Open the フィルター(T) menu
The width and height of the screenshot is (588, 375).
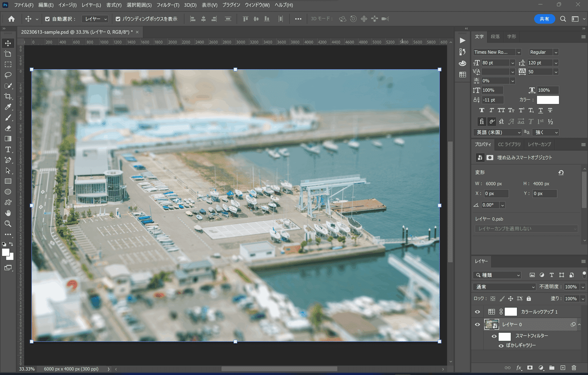point(168,5)
